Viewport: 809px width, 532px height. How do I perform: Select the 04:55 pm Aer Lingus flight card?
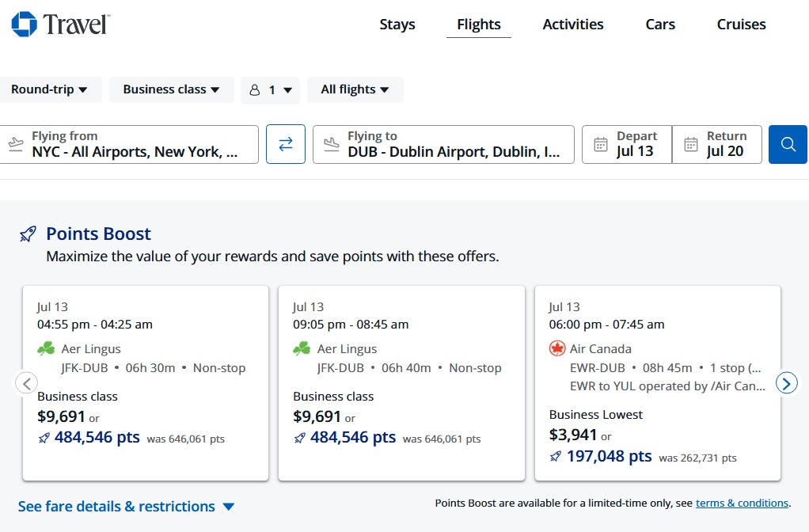click(146, 383)
